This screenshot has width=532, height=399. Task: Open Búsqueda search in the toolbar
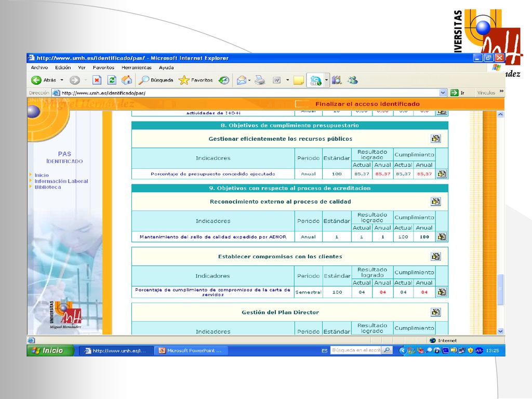156,80
